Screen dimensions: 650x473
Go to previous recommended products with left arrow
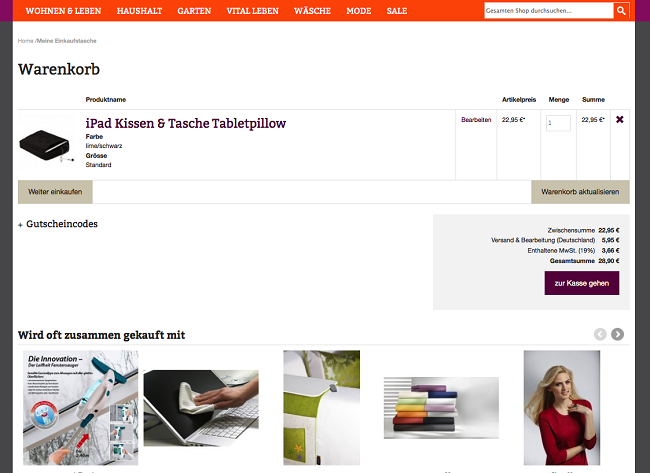click(x=600, y=334)
